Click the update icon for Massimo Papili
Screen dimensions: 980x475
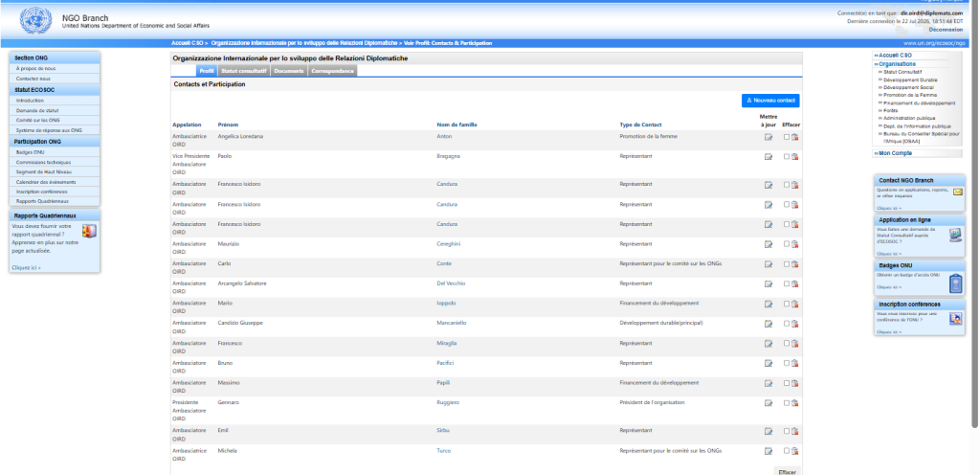click(768, 384)
